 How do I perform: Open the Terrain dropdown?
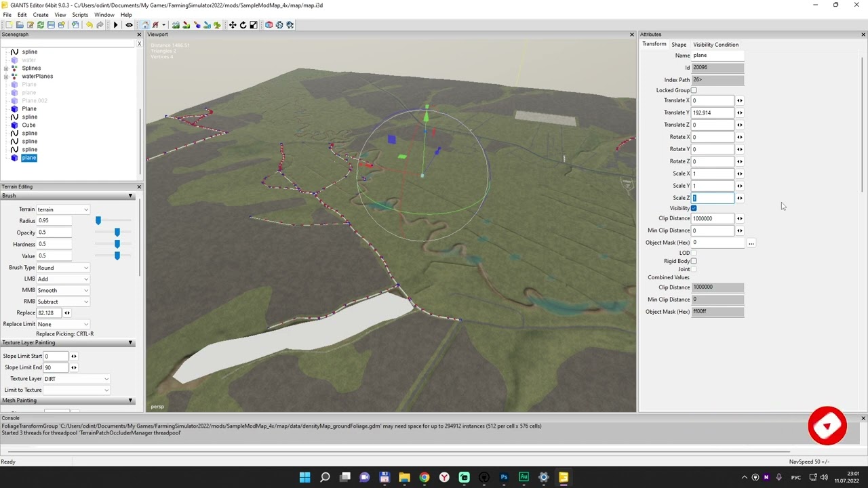(63, 209)
